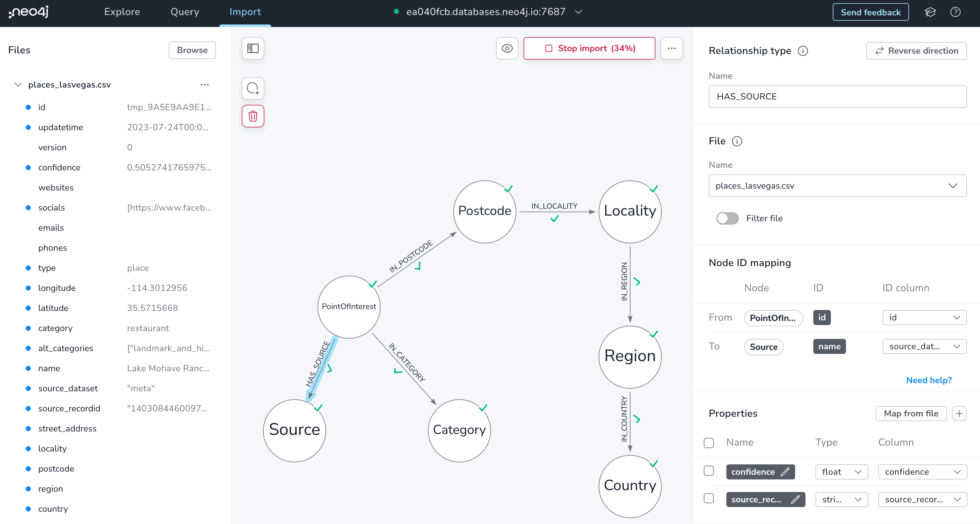Click the info icon beside File heading
The image size is (980, 524).
(x=737, y=142)
